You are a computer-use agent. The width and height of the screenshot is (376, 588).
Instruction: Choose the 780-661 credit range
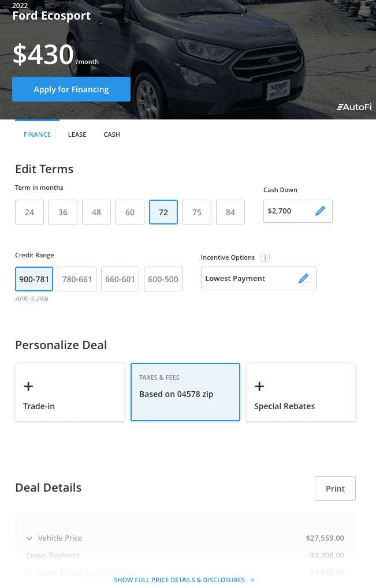pos(77,279)
